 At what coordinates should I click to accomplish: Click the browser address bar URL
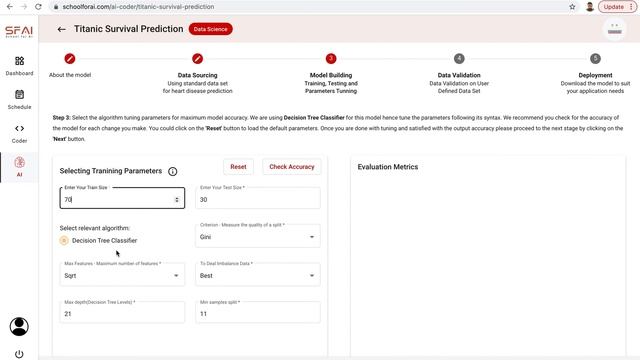click(138, 7)
